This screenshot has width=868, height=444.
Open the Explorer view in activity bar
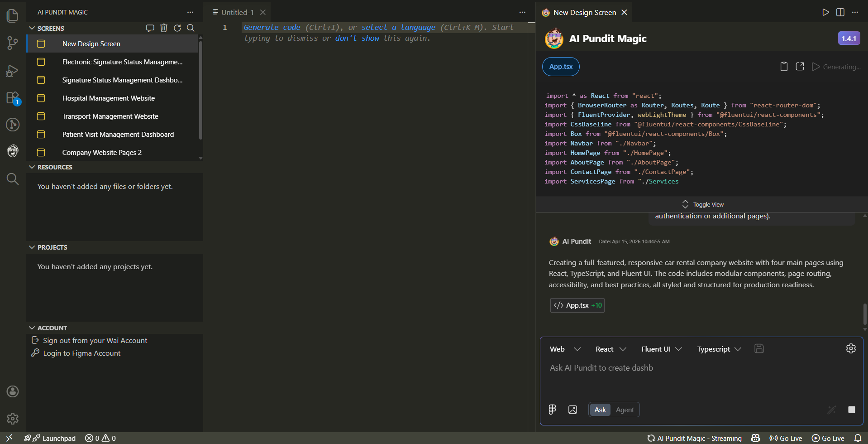pyautogui.click(x=13, y=16)
